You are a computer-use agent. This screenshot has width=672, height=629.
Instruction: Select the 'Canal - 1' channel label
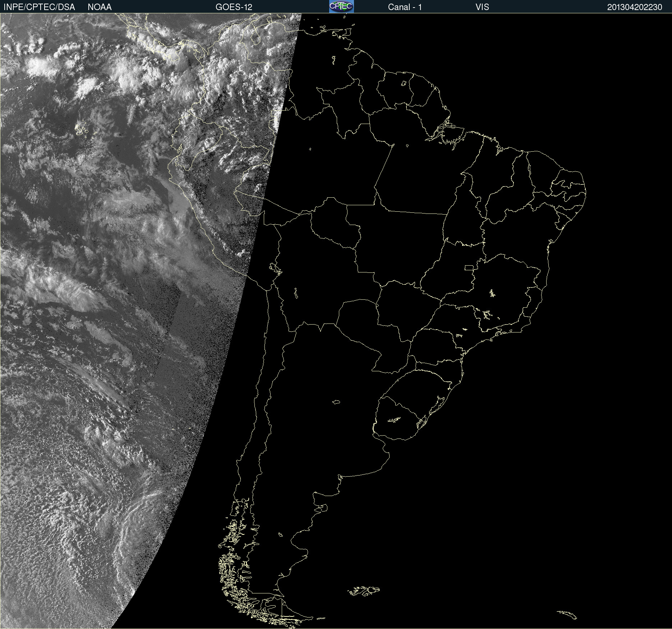[x=405, y=7]
